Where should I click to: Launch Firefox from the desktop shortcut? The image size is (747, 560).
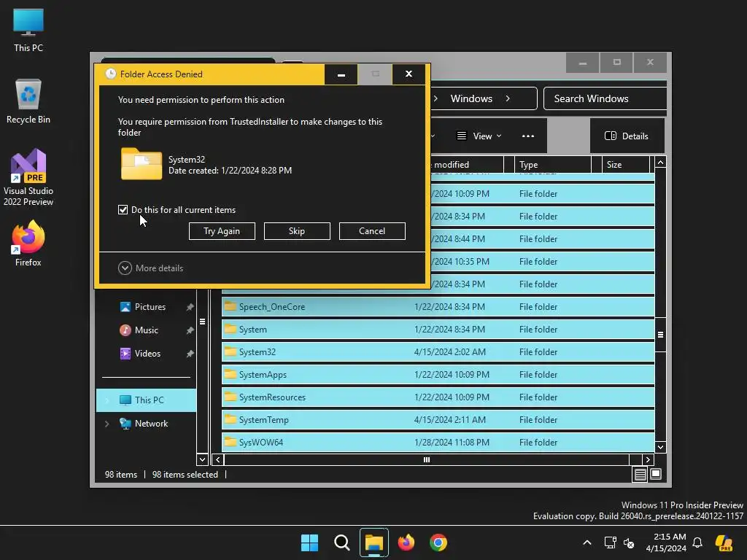(x=28, y=244)
